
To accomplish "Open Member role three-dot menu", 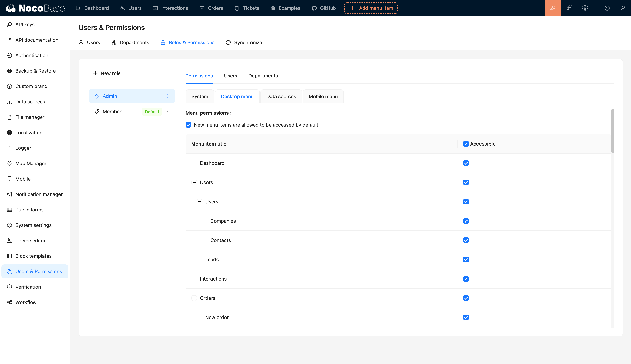I will click(x=167, y=112).
